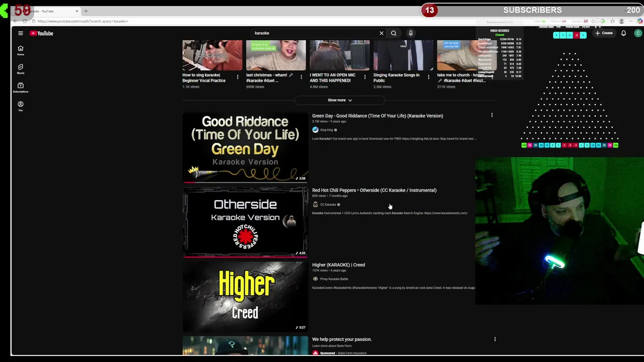Open options for How to sing karaoke short

tap(237, 77)
